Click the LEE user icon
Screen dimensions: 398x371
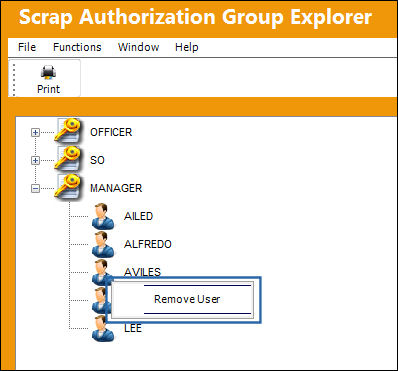pyautogui.click(x=103, y=329)
